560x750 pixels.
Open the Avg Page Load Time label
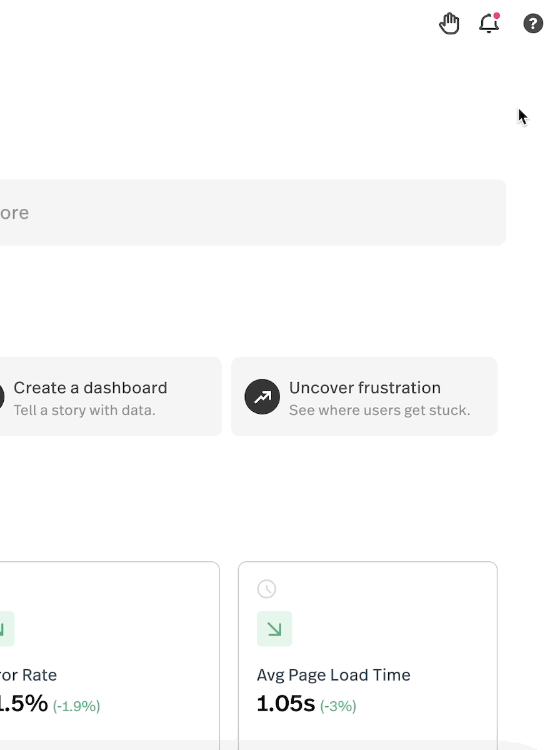(x=334, y=675)
